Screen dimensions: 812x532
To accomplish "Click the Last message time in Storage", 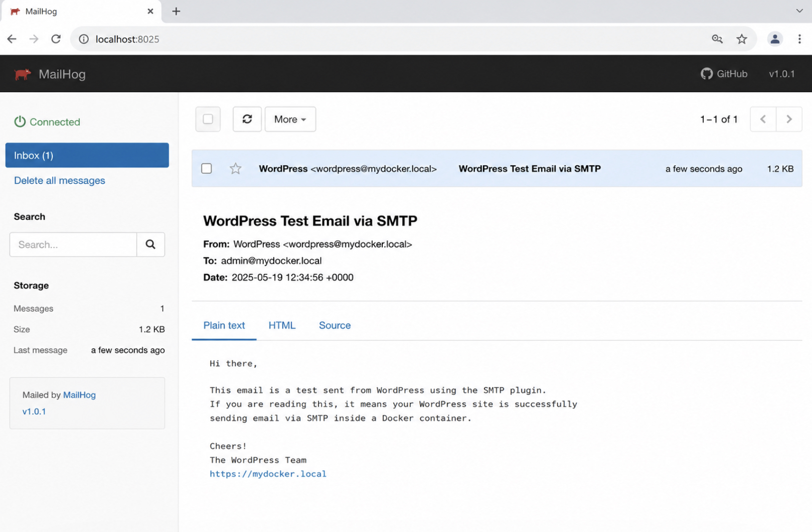I will [128, 350].
